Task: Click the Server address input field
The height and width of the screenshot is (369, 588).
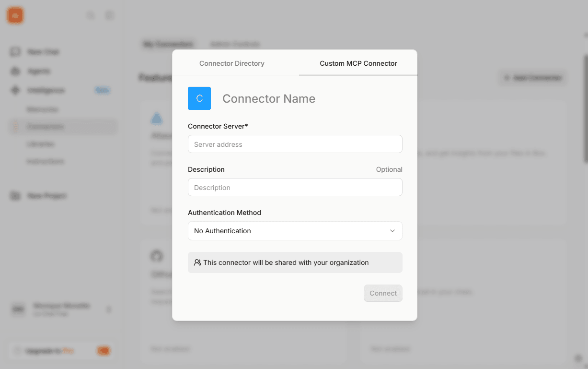Action: (x=295, y=144)
